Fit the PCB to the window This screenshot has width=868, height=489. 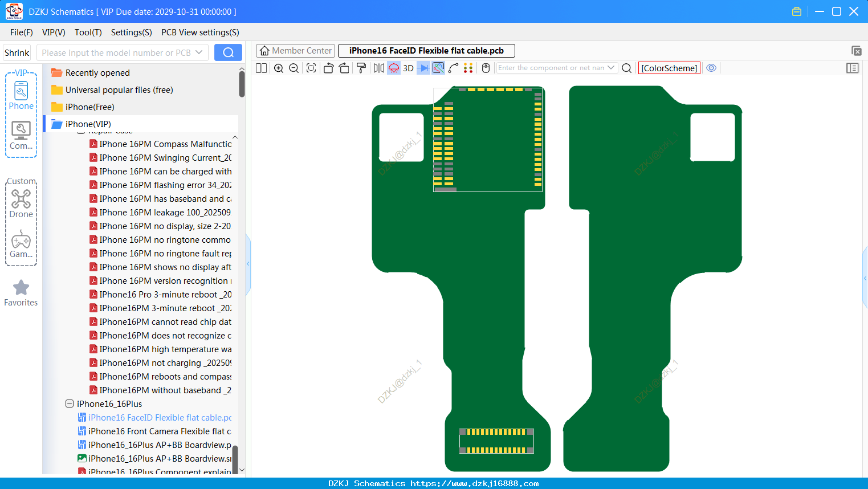[x=311, y=68]
